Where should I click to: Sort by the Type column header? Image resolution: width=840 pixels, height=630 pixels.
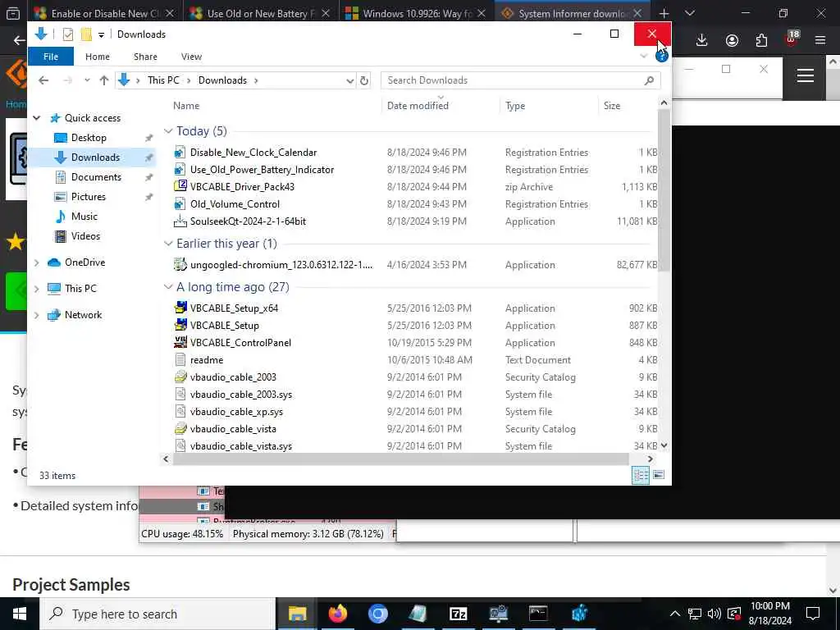point(549,106)
